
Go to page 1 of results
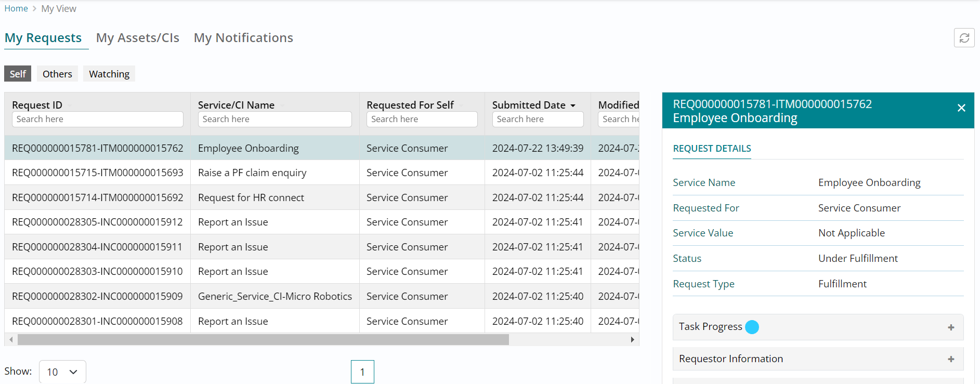362,372
